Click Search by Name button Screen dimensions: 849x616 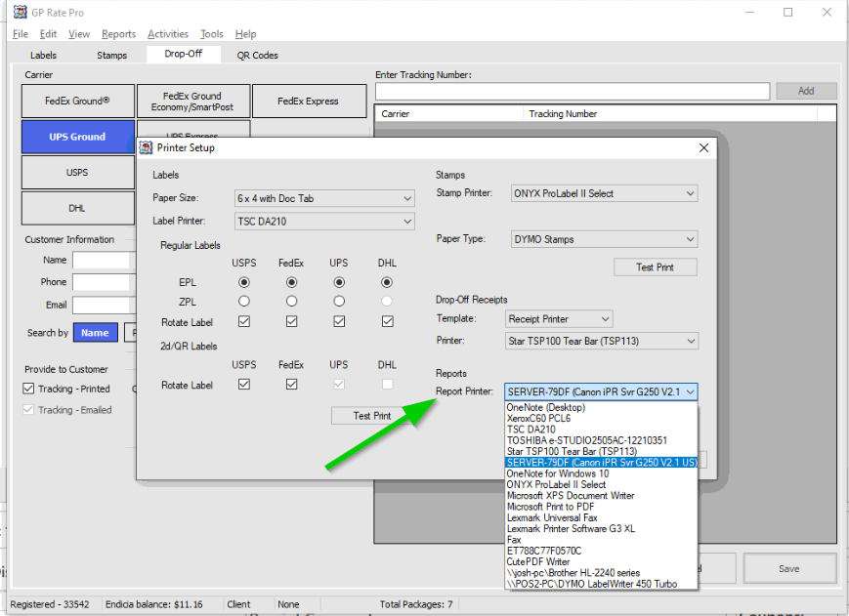coord(95,333)
